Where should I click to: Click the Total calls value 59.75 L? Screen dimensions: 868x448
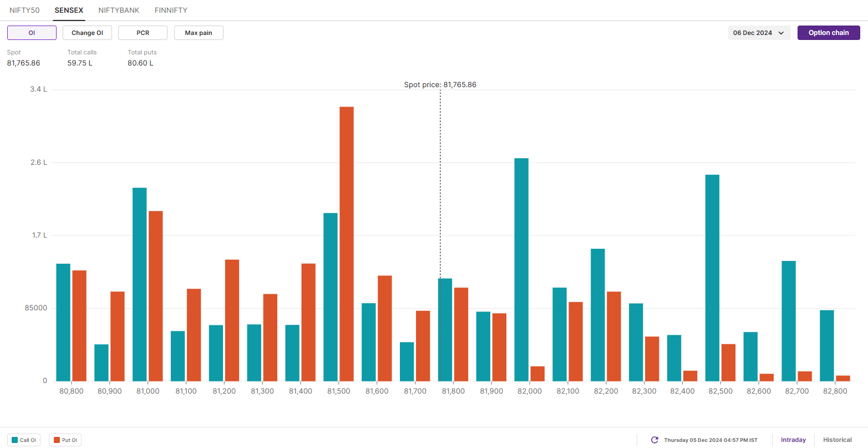pyautogui.click(x=80, y=63)
